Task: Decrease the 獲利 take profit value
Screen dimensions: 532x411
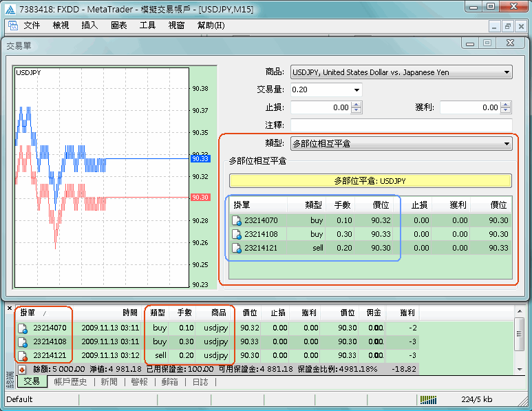Action: (x=506, y=110)
